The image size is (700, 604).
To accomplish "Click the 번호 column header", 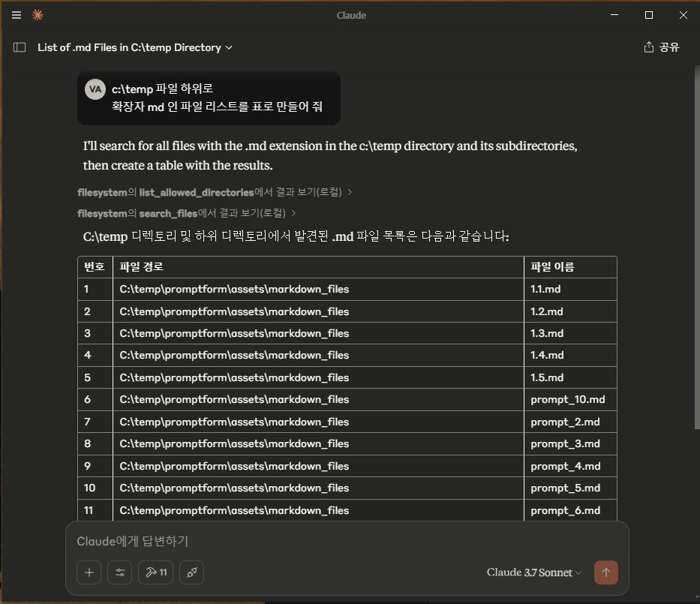I will (95, 267).
